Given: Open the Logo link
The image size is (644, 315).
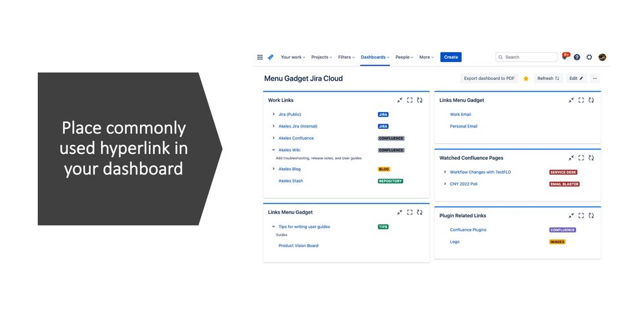Looking at the screenshot, I should tap(454, 242).
